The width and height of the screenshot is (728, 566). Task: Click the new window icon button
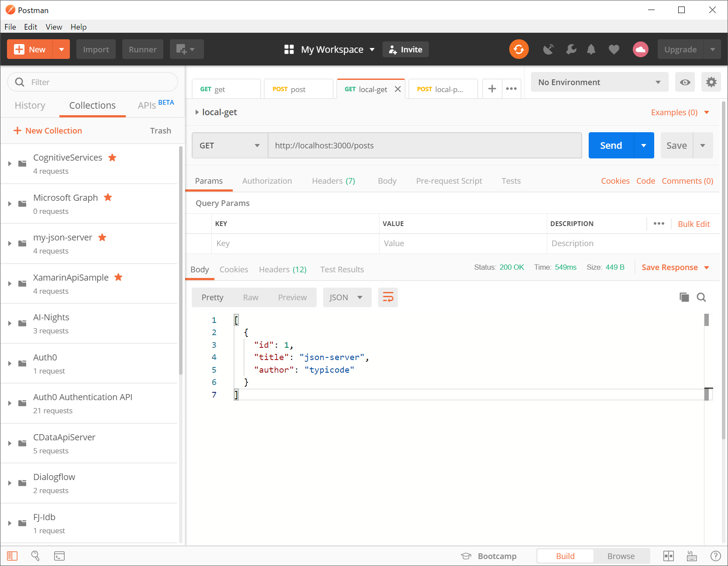[186, 49]
